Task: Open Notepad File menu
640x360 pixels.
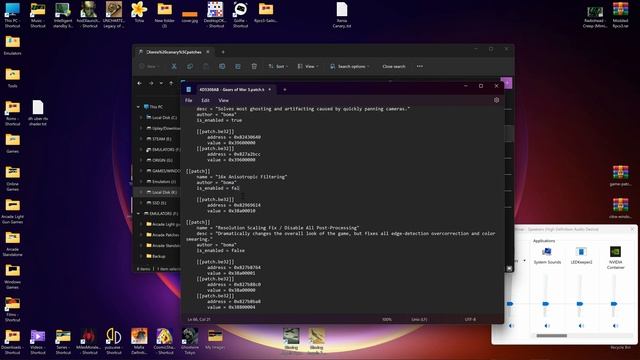Action: (189, 100)
